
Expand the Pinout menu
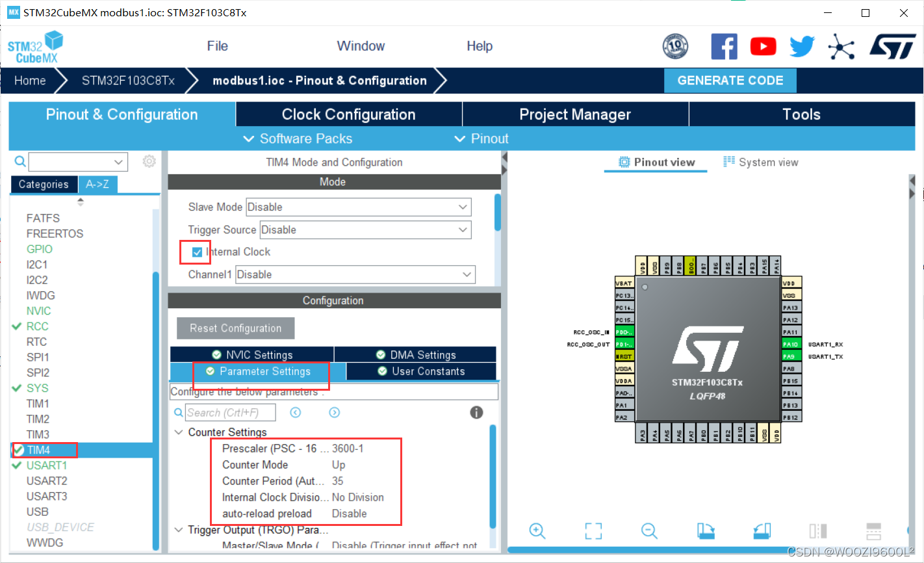pyautogui.click(x=481, y=138)
